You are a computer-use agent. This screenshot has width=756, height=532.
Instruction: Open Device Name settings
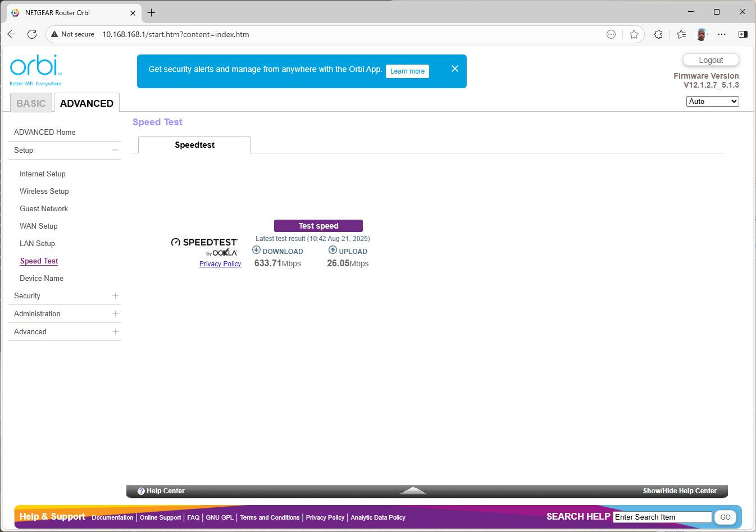coord(42,278)
